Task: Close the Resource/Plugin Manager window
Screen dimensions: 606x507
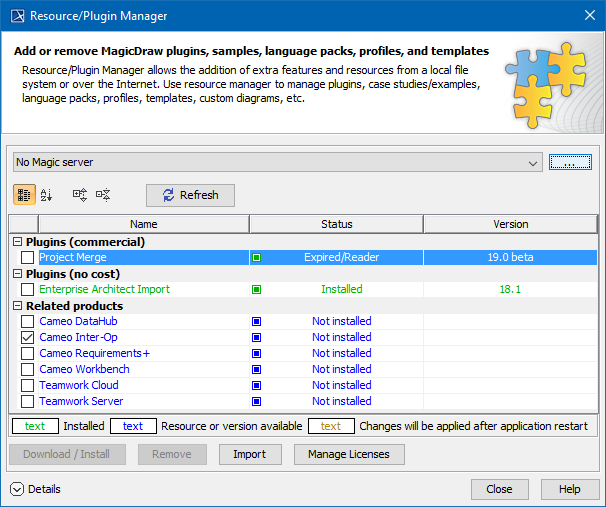Action: [x=590, y=15]
